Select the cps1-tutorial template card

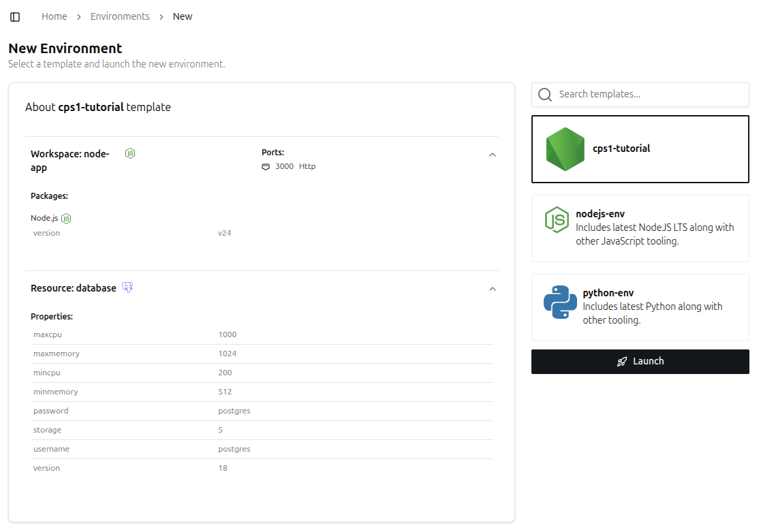click(x=640, y=149)
